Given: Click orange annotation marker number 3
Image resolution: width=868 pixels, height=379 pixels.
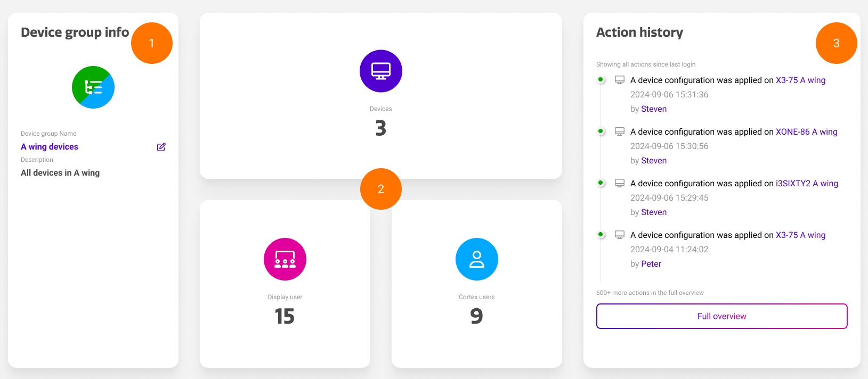Looking at the screenshot, I should click(836, 43).
